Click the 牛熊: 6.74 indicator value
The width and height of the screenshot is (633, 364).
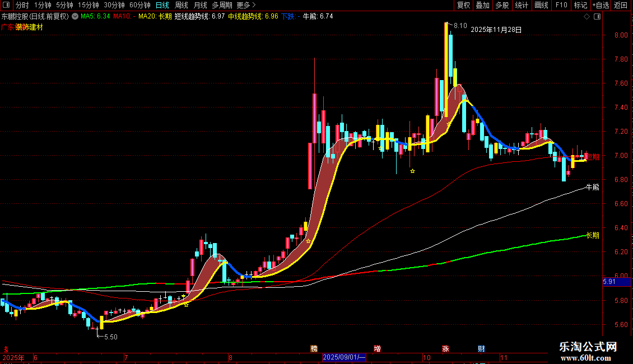pyautogui.click(x=318, y=17)
